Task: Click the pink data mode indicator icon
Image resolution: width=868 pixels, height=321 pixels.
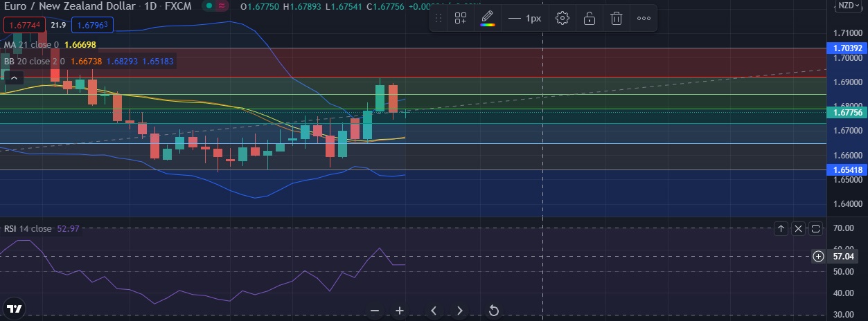Action: tap(222, 6)
